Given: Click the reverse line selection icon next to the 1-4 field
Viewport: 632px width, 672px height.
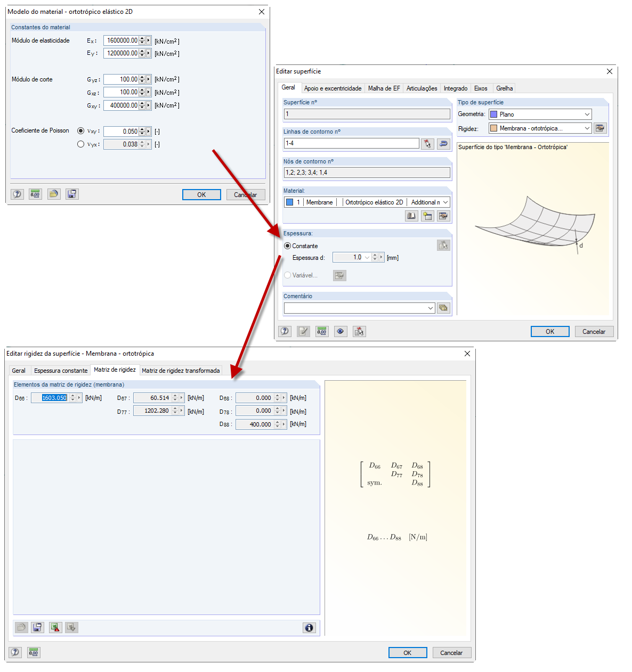Looking at the screenshot, I should (x=443, y=143).
